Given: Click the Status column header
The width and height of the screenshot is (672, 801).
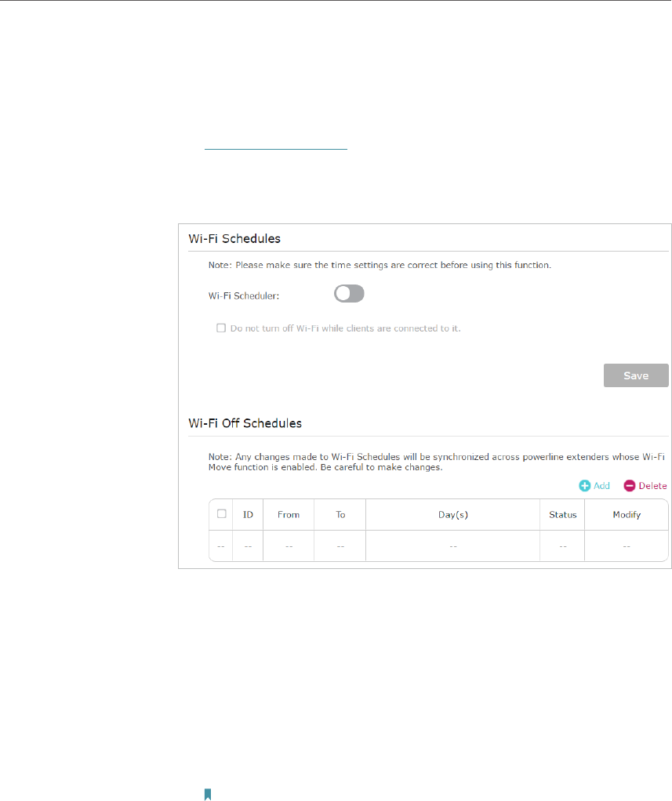Looking at the screenshot, I should (563, 515).
